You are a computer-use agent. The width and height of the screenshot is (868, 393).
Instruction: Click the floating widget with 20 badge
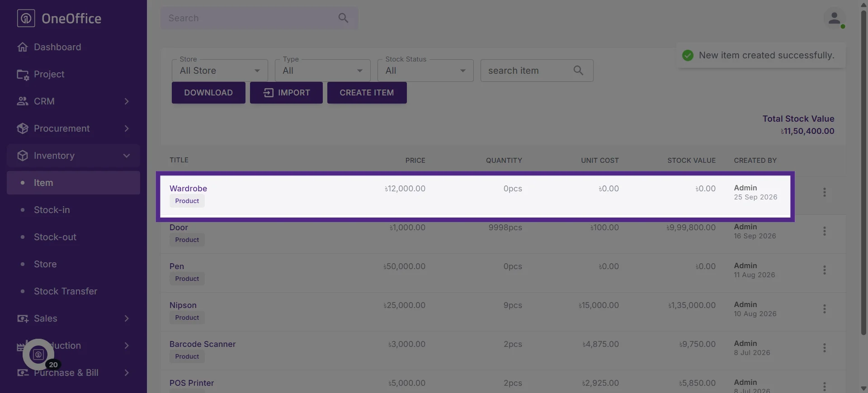39,355
